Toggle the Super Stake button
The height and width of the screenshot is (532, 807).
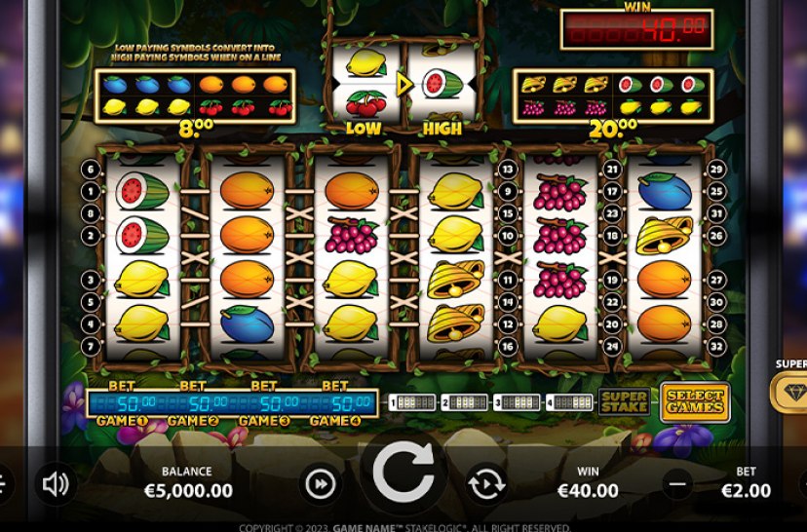coord(625,401)
